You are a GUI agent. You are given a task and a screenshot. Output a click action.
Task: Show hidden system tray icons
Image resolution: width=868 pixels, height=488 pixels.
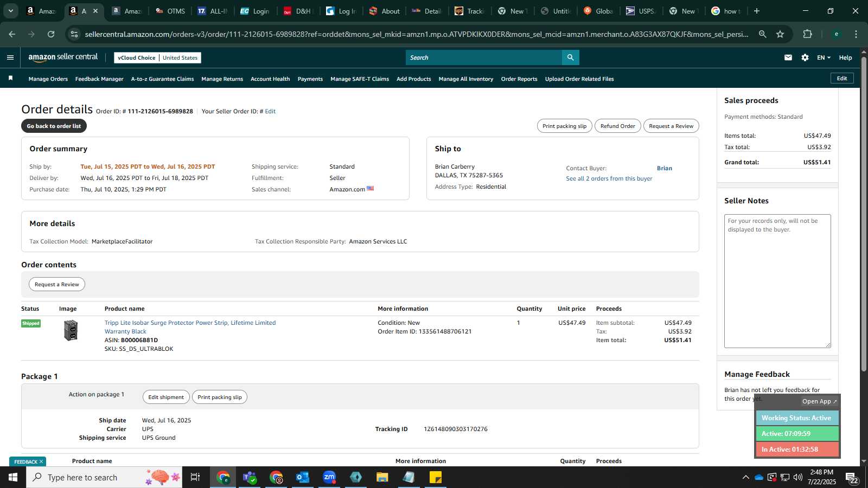tap(745, 477)
